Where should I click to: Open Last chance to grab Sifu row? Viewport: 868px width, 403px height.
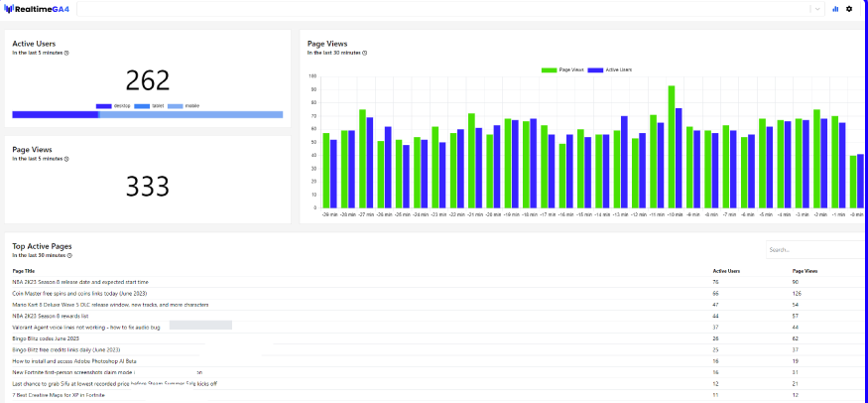pyautogui.click(x=434, y=383)
